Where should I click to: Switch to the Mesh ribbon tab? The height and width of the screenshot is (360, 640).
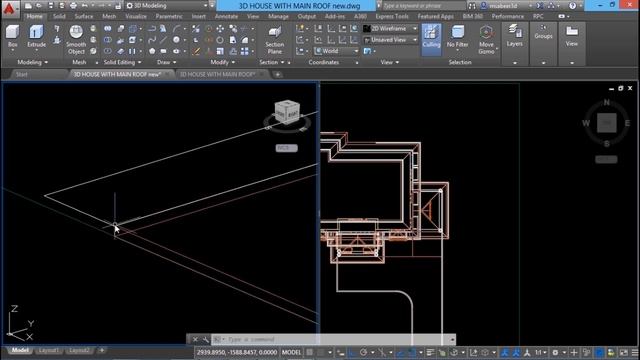(x=109, y=16)
